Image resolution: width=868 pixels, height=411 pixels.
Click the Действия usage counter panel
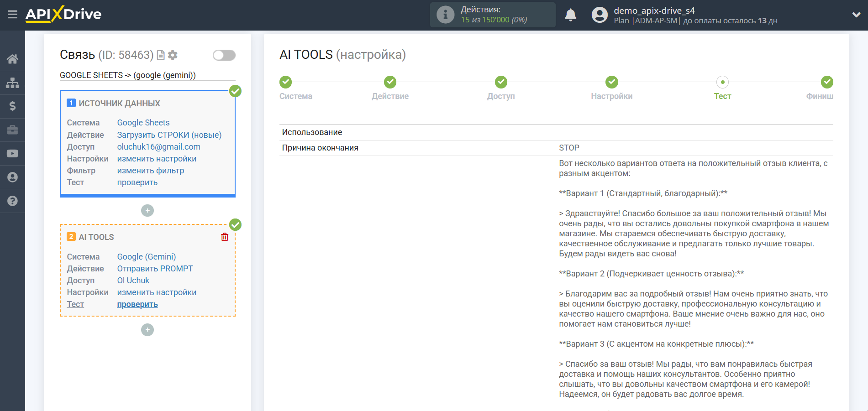pyautogui.click(x=492, y=15)
